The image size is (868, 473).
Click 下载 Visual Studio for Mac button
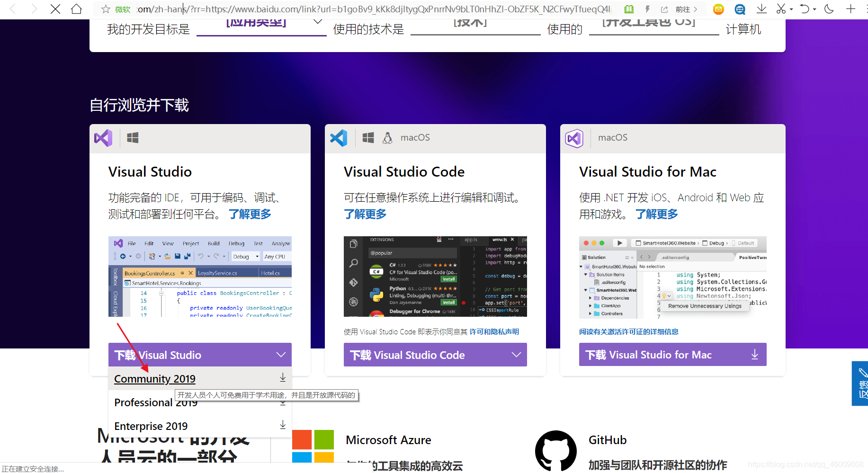click(673, 355)
